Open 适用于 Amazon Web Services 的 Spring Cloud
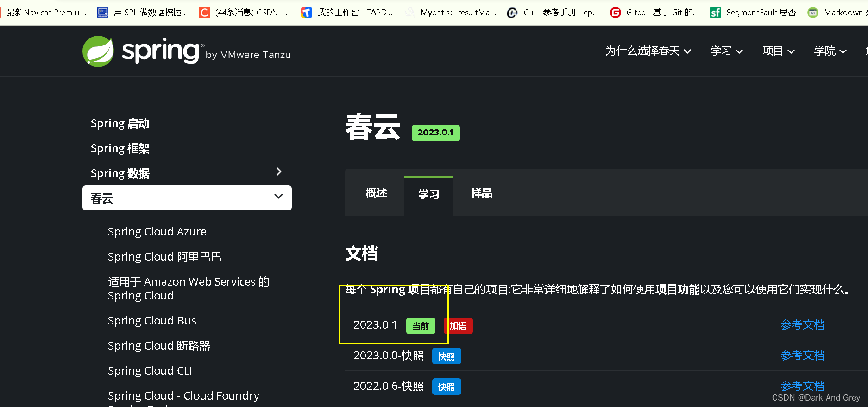Viewport: 868px width, 407px height. click(x=189, y=289)
